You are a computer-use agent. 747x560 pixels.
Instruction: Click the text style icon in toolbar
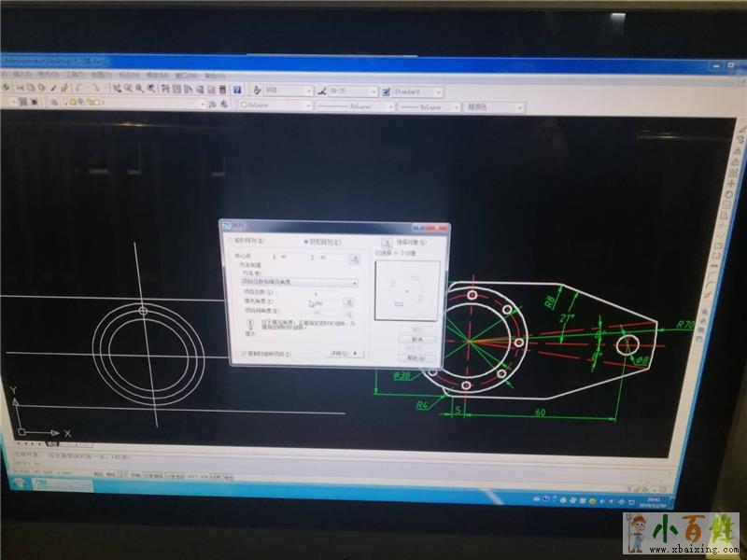(x=259, y=91)
